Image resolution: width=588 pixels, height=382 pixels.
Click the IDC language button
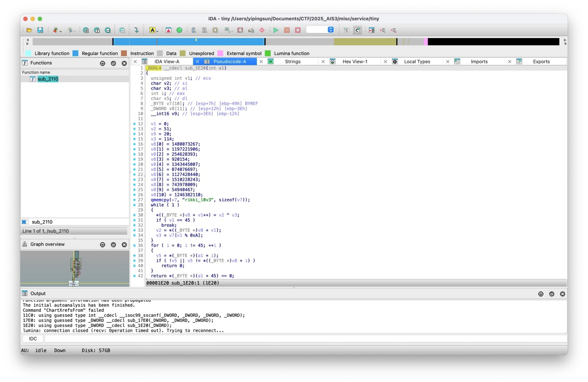coord(33,339)
